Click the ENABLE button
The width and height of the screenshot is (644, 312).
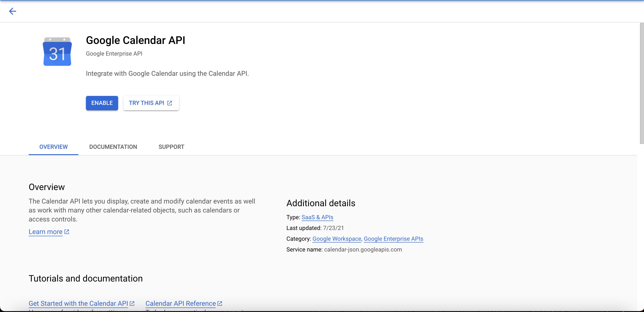point(102,103)
